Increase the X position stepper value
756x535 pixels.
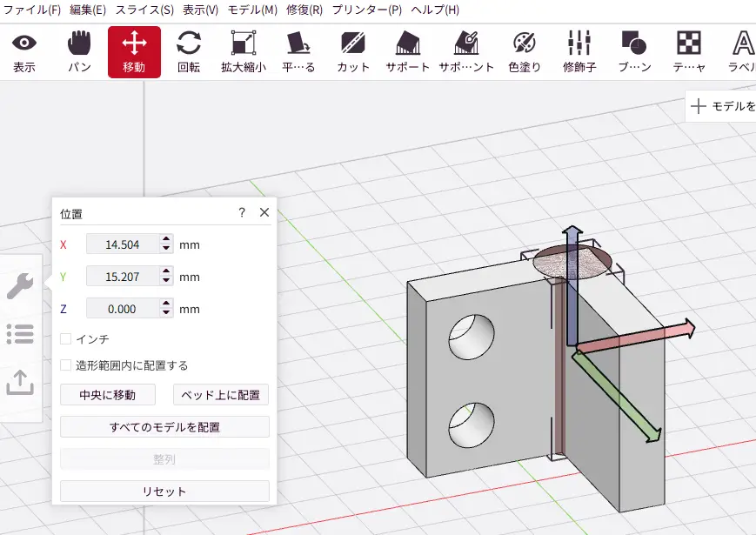coord(167,240)
